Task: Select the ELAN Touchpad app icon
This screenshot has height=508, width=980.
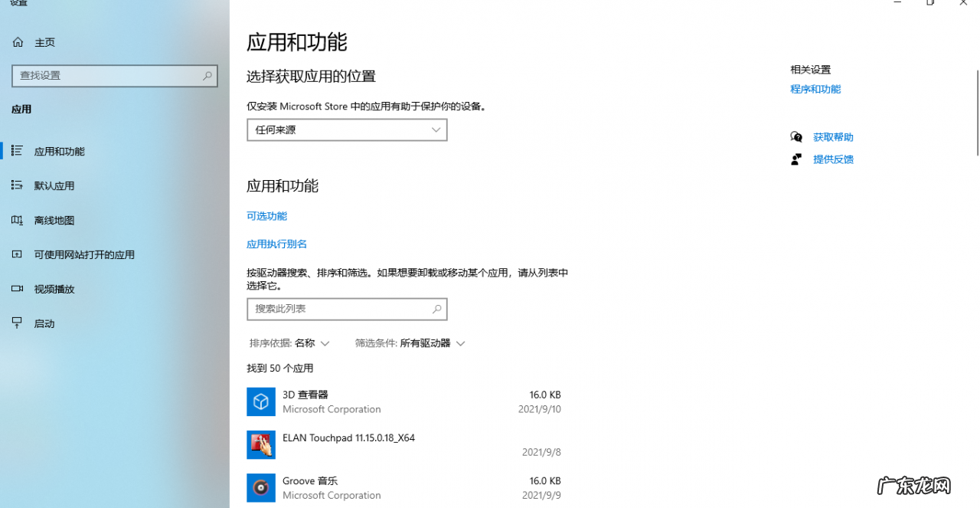Action: 260,444
